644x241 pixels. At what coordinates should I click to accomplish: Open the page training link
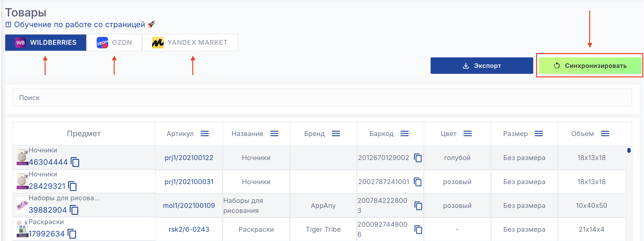[x=80, y=25]
